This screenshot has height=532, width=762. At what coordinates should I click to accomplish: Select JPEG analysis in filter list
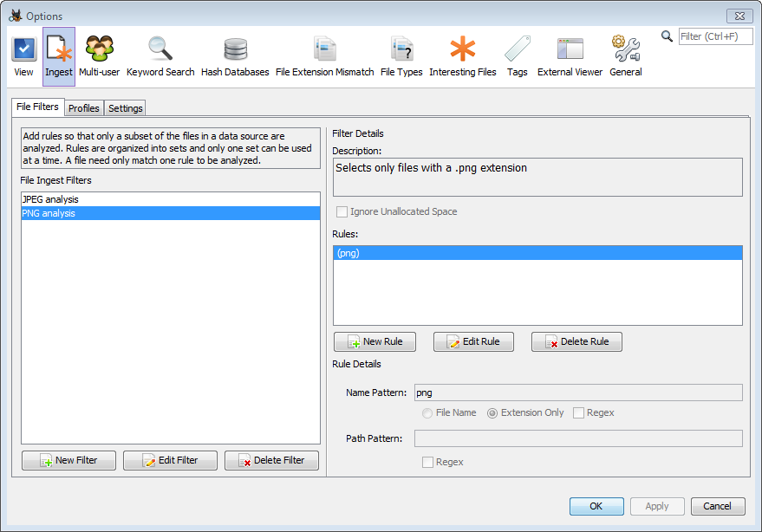pyautogui.click(x=50, y=199)
